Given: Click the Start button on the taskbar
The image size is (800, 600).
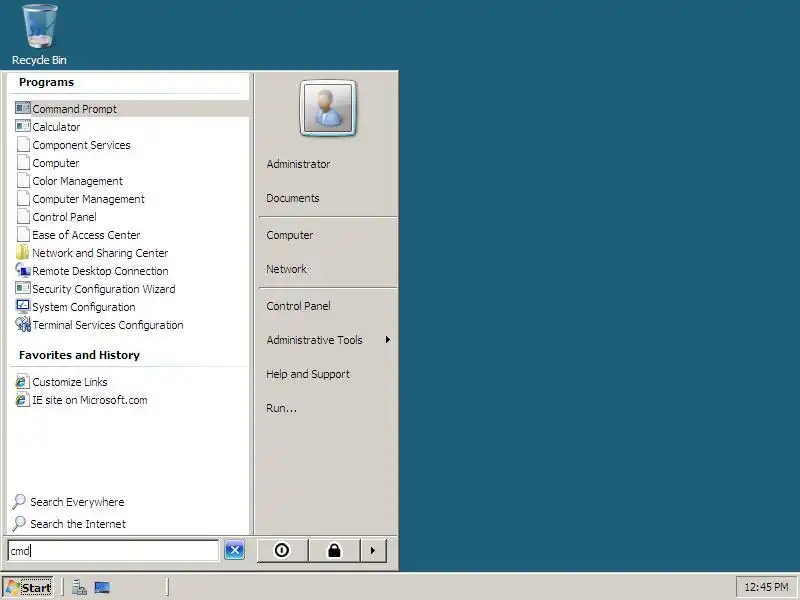Looking at the screenshot, I should tap(28, 588).
